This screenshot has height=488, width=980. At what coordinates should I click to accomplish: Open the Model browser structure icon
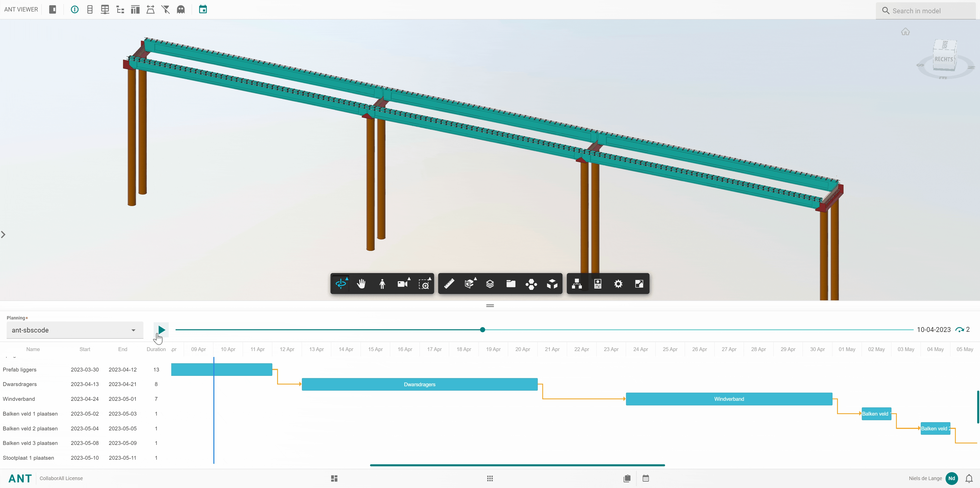(577, 284)
